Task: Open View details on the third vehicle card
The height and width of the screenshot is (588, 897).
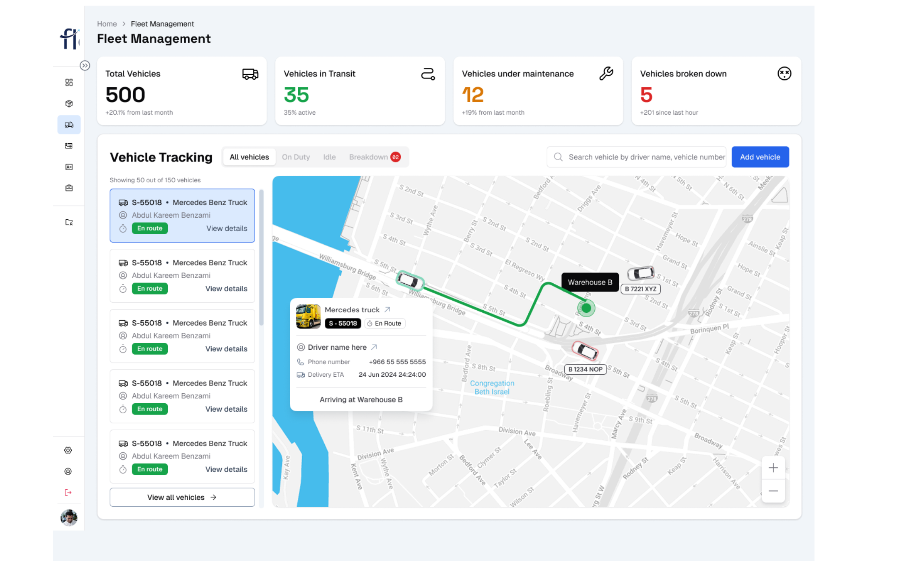Action: [227, 349]
